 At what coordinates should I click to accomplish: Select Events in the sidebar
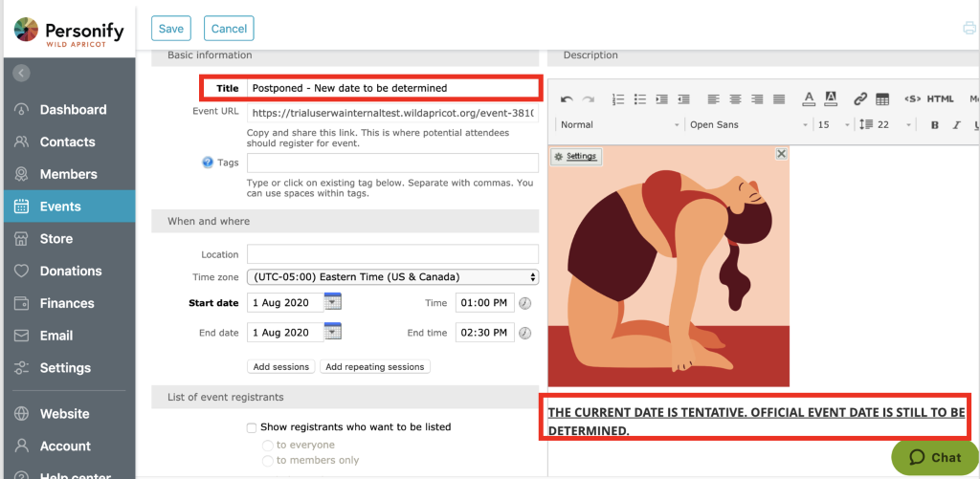pyautogui.click(x=69, y=207)
